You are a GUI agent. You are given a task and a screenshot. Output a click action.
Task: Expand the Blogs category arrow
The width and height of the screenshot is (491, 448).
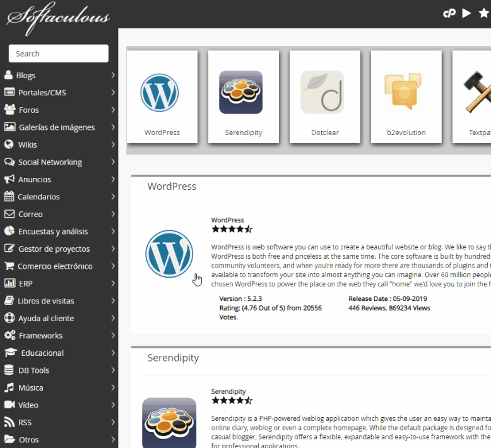pyautogui.click(x=112, y=75)
